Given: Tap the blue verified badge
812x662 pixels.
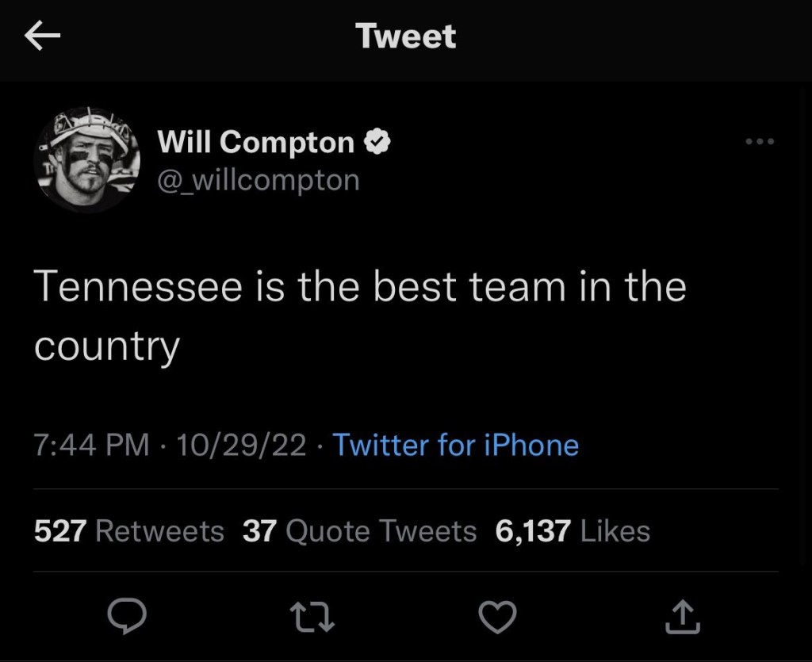Looking at the screenshot, I should pyautogui.click(x=377, y=142).
